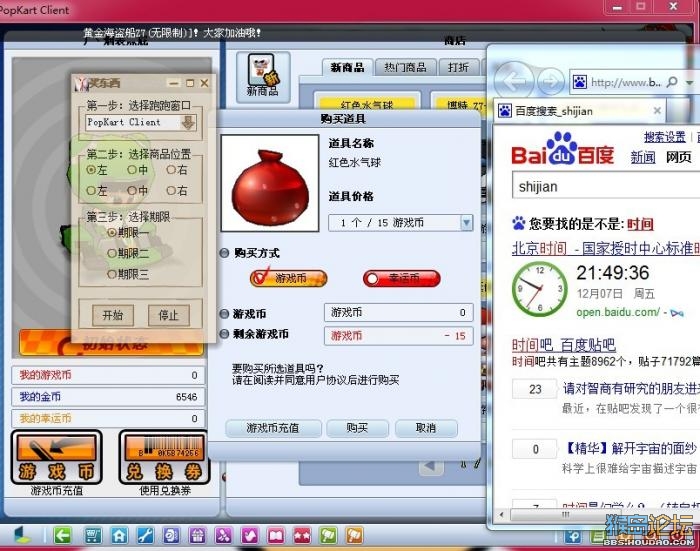Select 右 in the first row of 商品位置

[x=171, y=170]
